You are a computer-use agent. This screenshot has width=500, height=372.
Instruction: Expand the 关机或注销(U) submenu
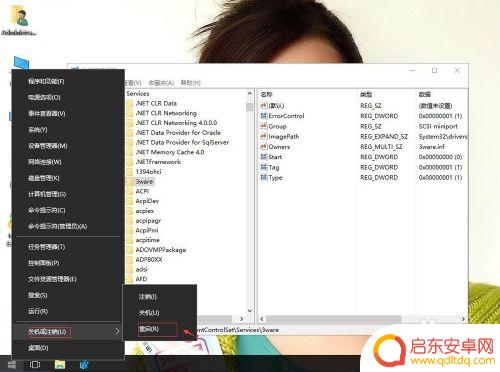pyautogui.click(x=68, y=332)
